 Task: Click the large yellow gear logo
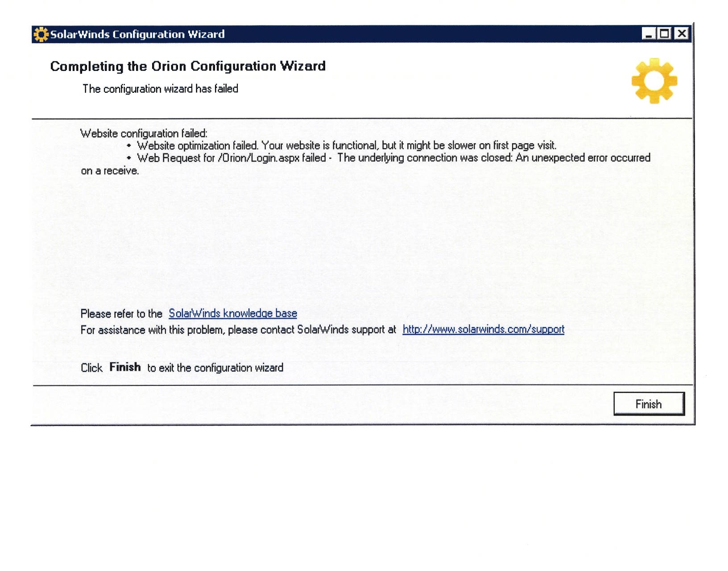(x=654, y=81)
